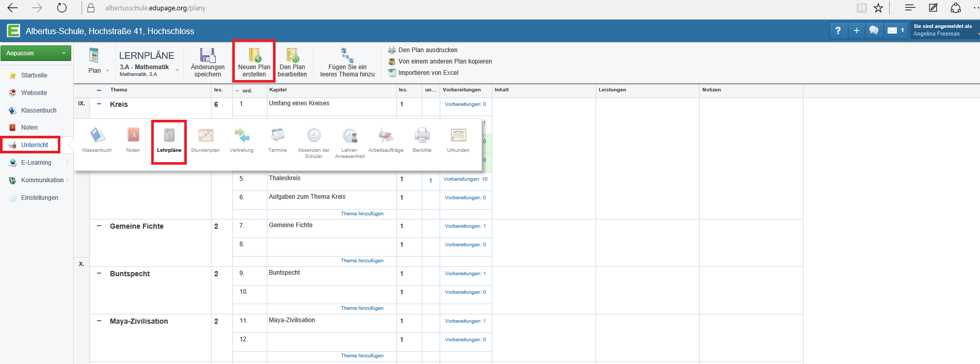980x364 pixels.
Task: Click the help question mark icon
Action: point(838,31)
